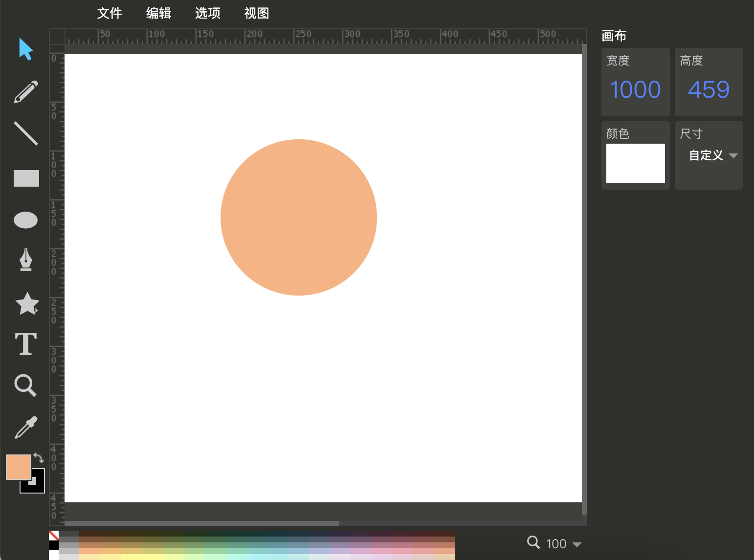Edit canvas 高度 value 459

pos(709,89)
